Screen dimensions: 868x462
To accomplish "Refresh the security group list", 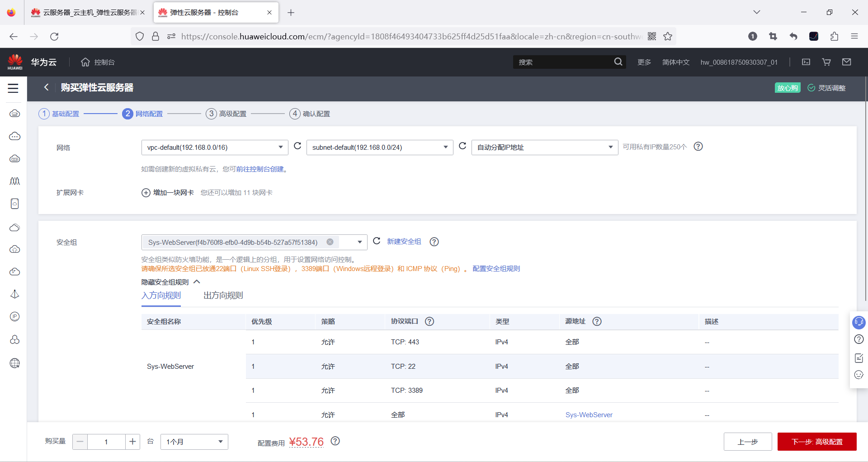I will click(x=377, y=241).
